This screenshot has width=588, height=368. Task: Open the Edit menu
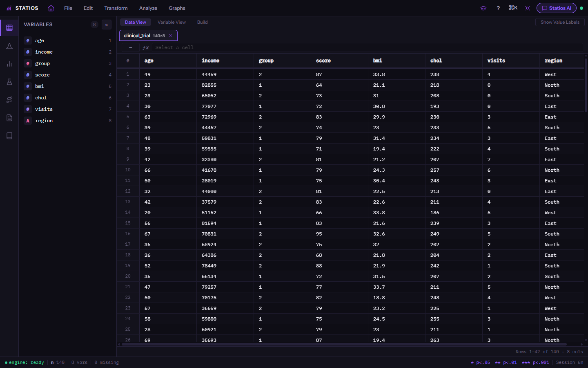(x=88, y=8)
